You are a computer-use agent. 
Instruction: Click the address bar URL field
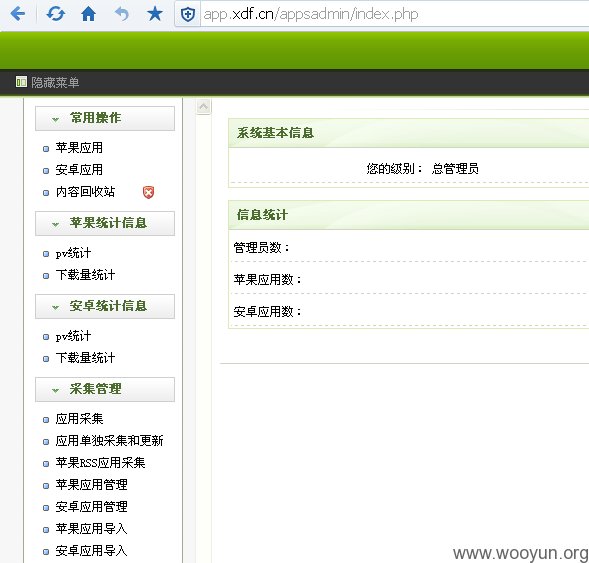pyautogui.click(x=394, y=14)
